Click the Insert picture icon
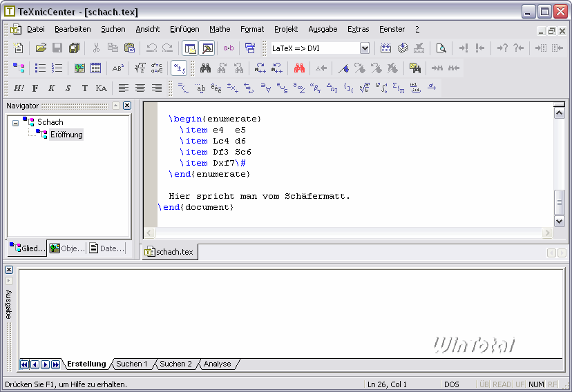Screen dimensions: 572x392 tap(79, 68)
